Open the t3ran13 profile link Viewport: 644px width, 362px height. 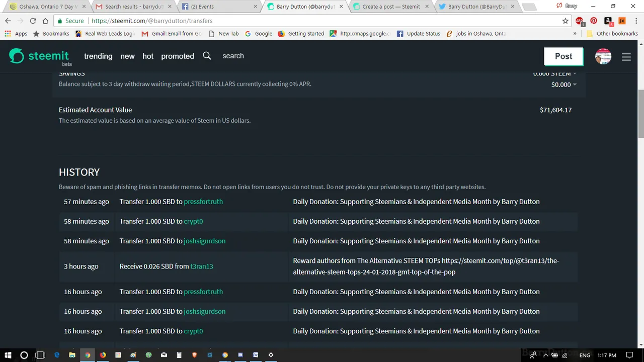pyautogui.click(x=201, y=266)
